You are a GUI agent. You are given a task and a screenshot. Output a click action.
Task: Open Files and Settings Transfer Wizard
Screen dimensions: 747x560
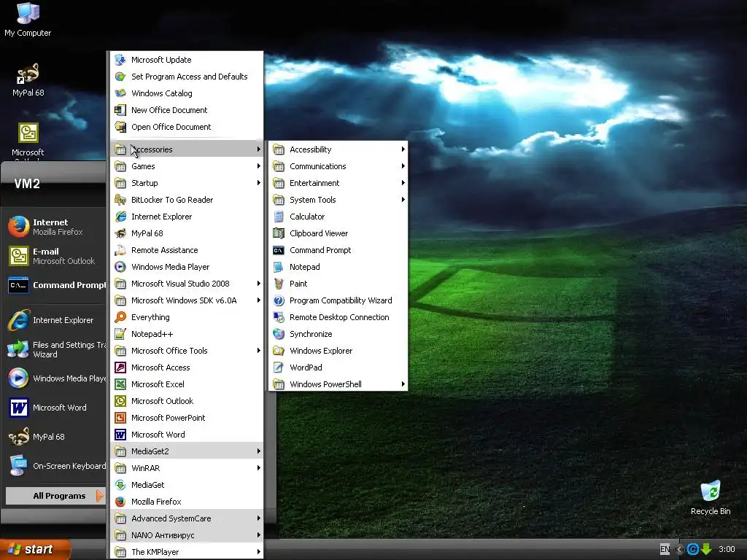[55, 349]
